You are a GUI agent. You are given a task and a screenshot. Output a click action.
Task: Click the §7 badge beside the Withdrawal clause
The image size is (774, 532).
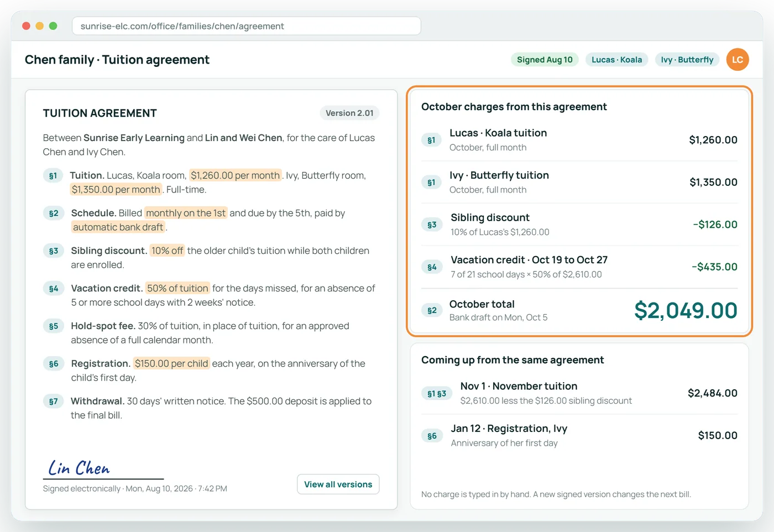(x=54, y=401)
